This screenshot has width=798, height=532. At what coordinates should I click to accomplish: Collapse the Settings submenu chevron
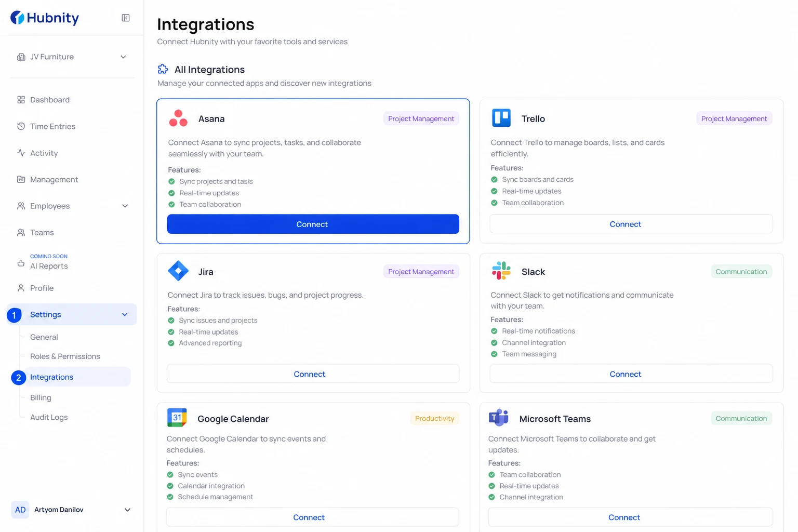125,315
